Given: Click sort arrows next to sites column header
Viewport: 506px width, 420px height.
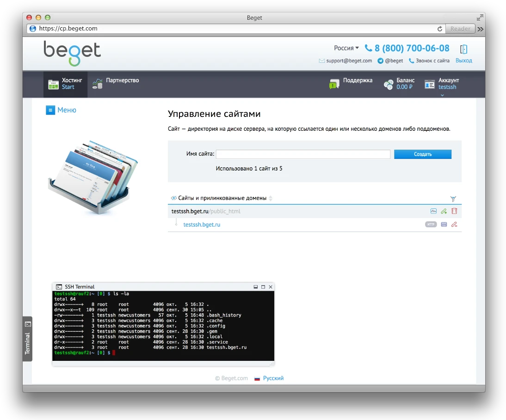Looking at the screenshot, I should [x=271, y=198].
